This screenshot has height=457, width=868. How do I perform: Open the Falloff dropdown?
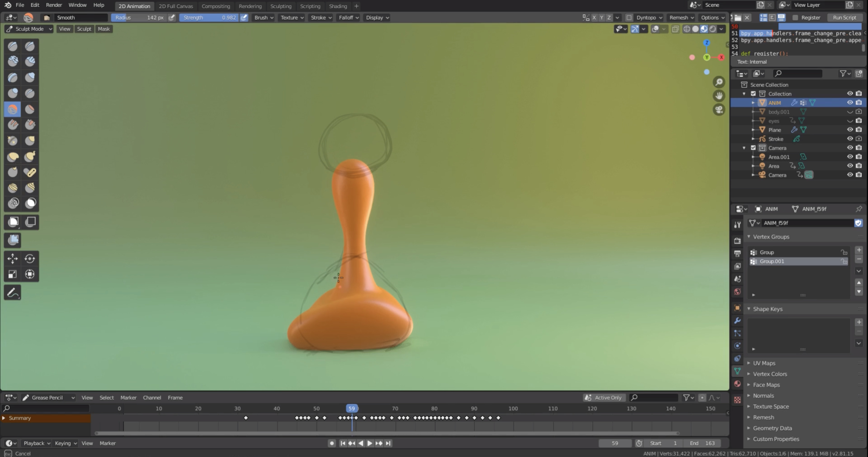[348, 18]
